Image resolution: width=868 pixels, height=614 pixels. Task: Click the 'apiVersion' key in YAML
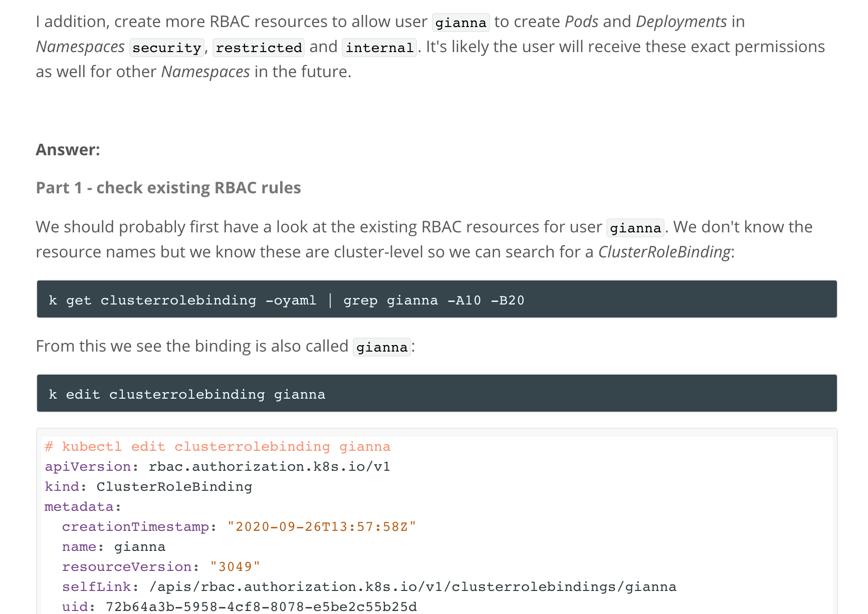pos(88,466)
